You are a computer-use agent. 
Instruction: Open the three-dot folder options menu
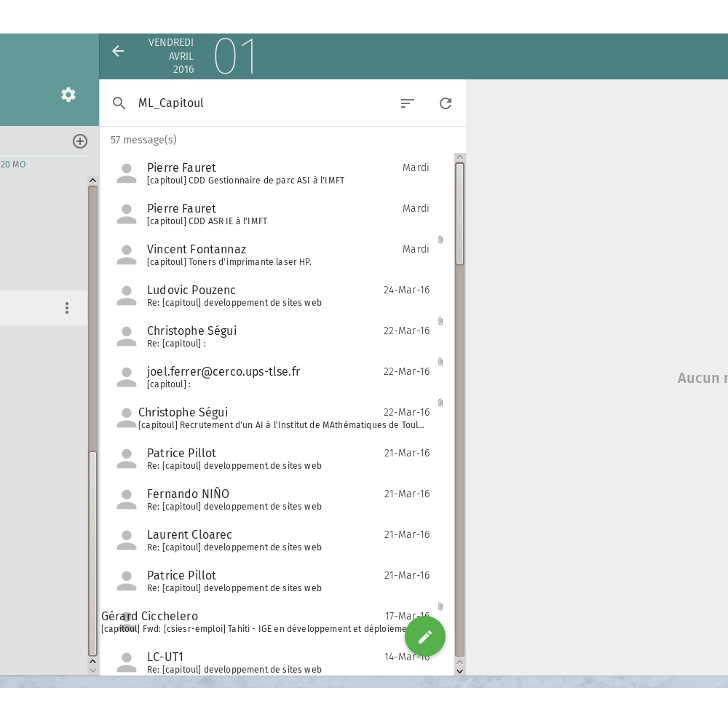(x=67, y=308)
